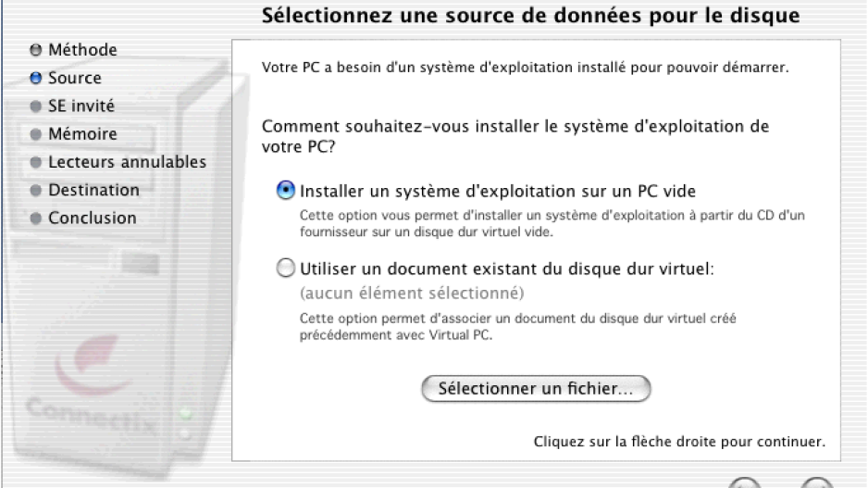Jump to the Destination step label
The image size is (868, 488).
click(x=93, y=190)
